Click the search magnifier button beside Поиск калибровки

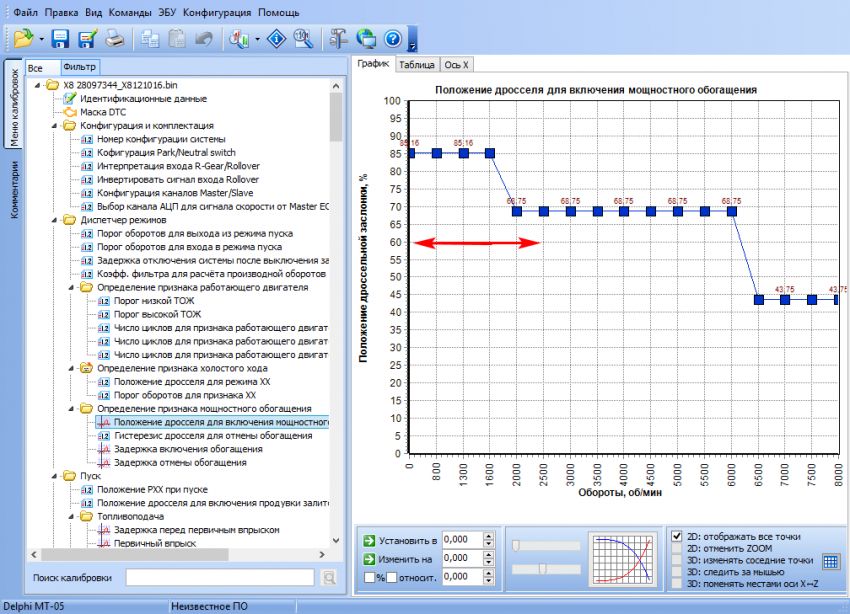329,578
